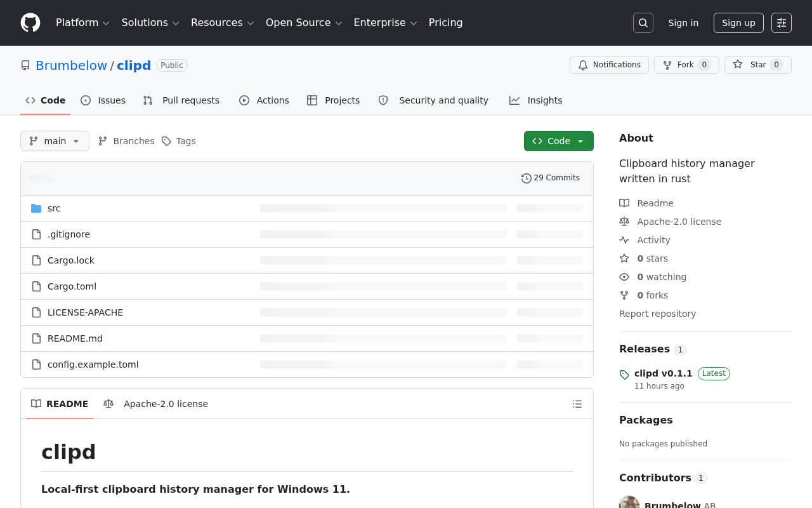Expand the Solutions menu
812x508 pixels.
click(x=150, y=23)
